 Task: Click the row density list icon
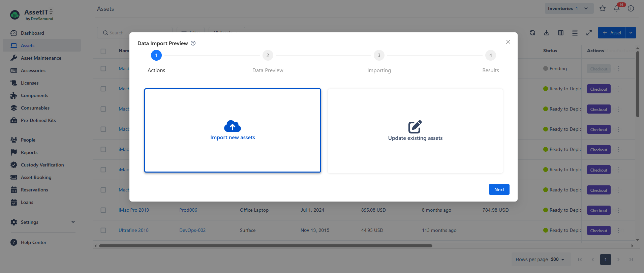pyautogui.click(x=575, y=33)
